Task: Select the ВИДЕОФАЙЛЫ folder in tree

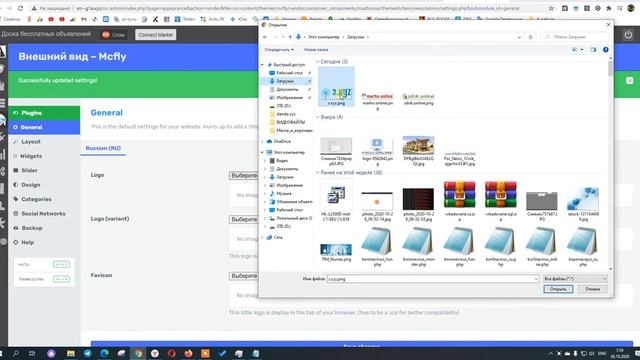Action: pyautogui.click(x=290, y=122)
